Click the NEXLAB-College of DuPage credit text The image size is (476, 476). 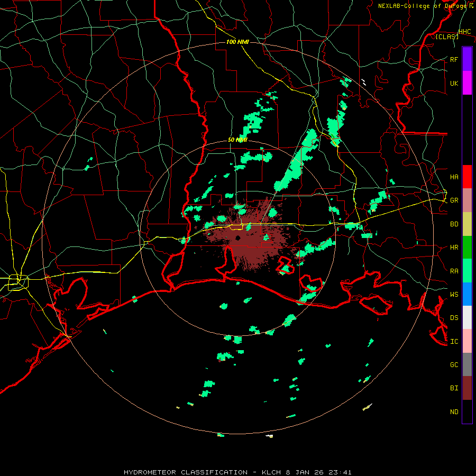[x=422, y=6]
